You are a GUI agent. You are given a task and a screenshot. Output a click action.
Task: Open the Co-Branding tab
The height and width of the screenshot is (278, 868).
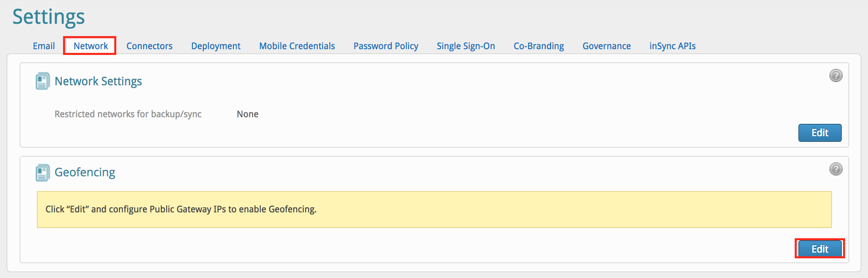tap(538, 46)
